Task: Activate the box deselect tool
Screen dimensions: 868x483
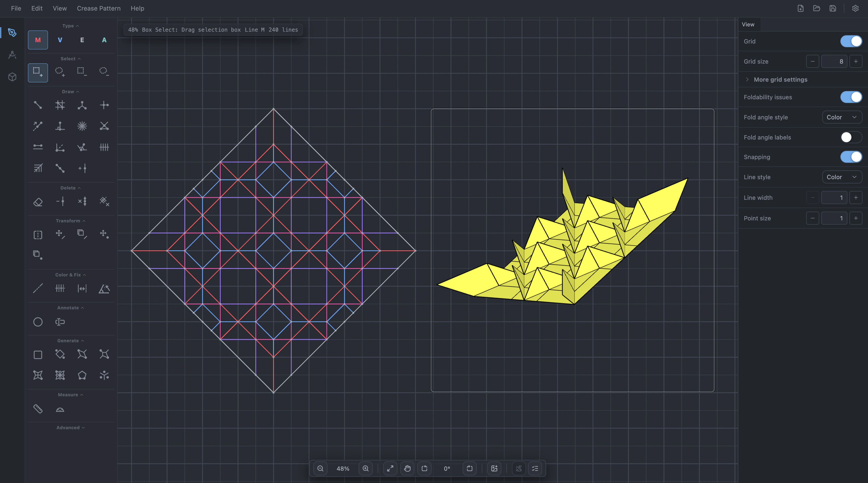Action: [82, 72]
